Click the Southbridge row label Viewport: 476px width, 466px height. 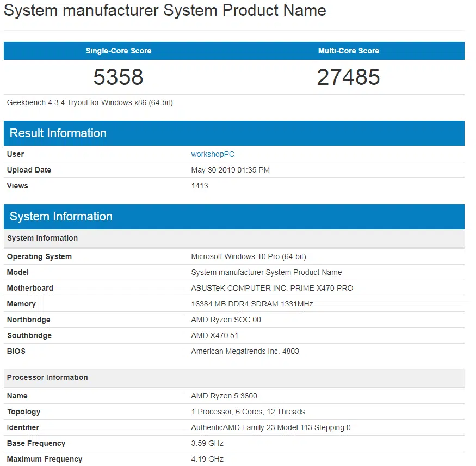pyautogui.click(x=29, y=336)
